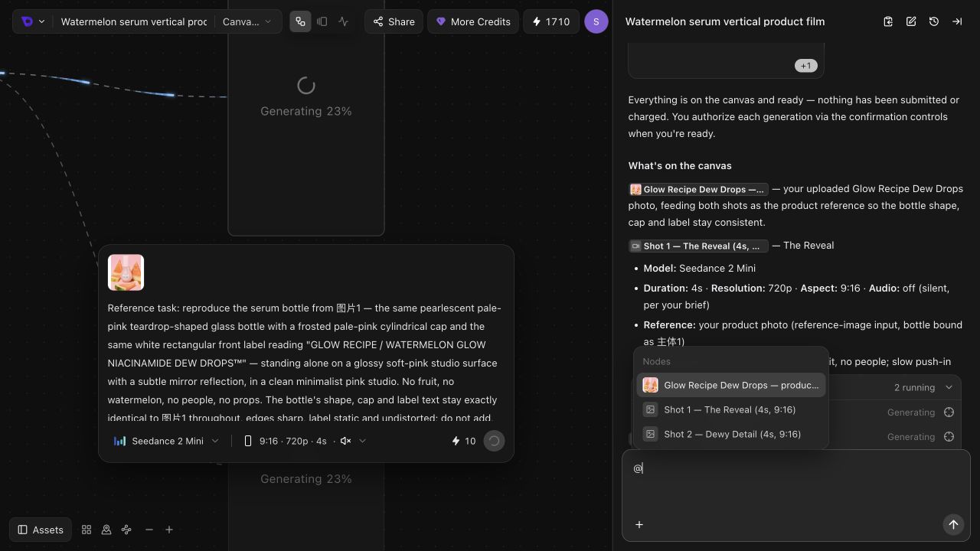This screenshot has width=980, height=551.
Task: Open the node workflow icon in bottom toolbar
Action: coord(126,530)
